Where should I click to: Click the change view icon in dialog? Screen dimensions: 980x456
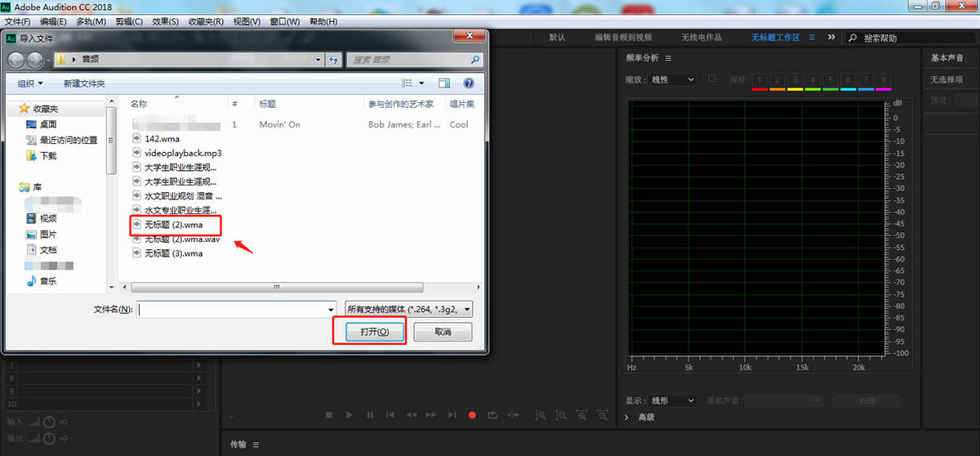pyautogui.click(x=407, y=83)
